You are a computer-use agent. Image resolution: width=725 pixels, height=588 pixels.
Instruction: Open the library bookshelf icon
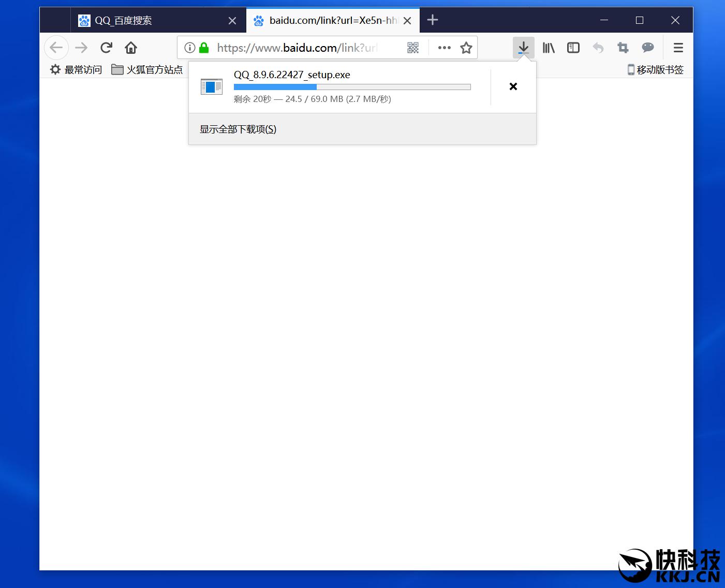coord(549,48)
